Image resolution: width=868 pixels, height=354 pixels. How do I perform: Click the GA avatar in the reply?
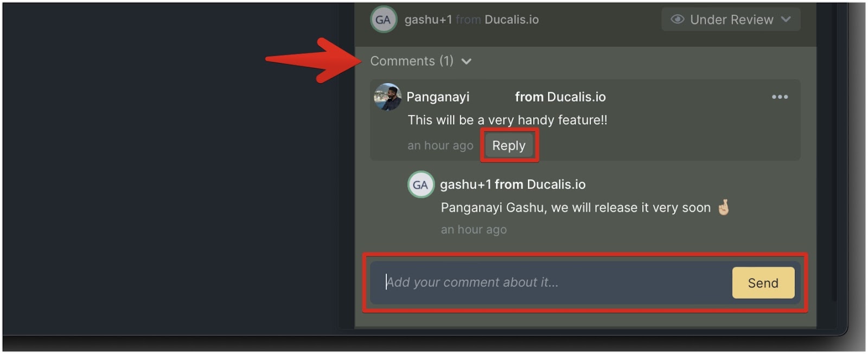tap(420, 185)
